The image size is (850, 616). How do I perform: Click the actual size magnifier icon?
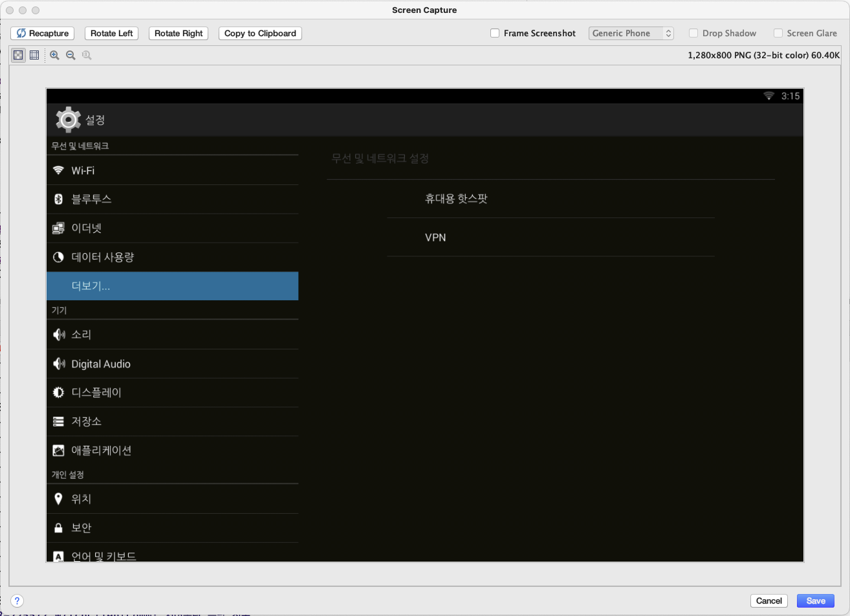(x=87, y=56)
